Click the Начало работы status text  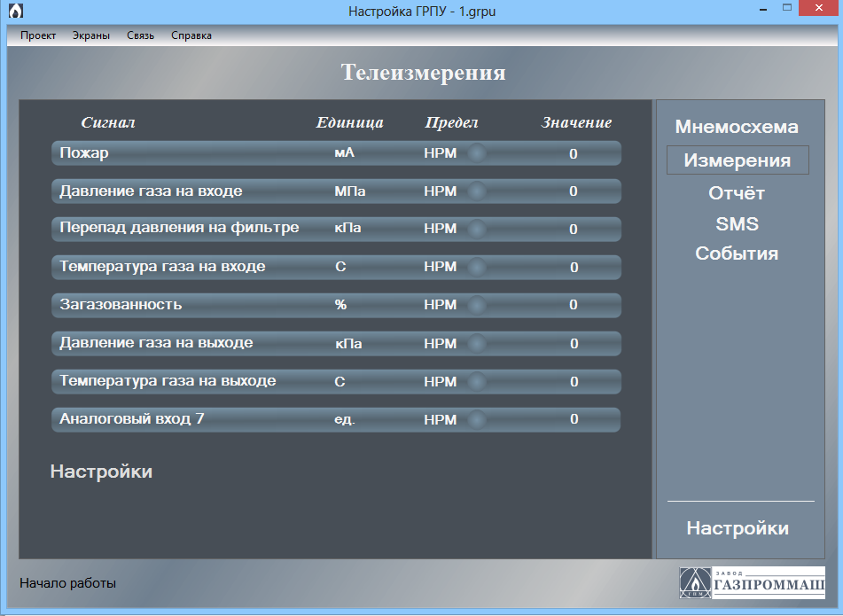pos(67,583)
